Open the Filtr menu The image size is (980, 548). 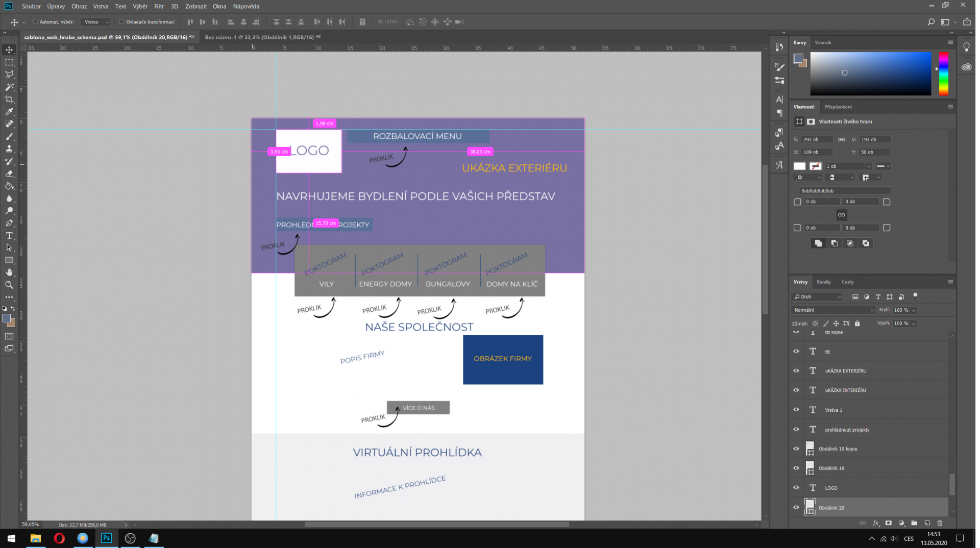(x=159, y=7)
